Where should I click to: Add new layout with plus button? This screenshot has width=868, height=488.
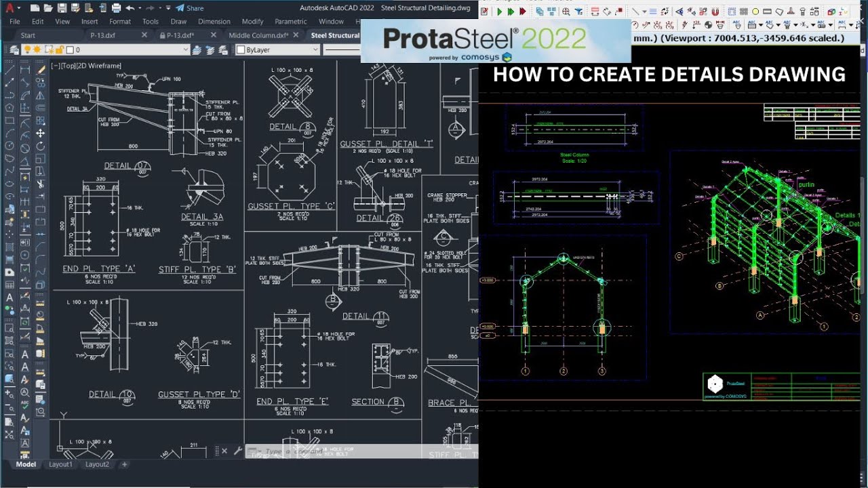pos(124,464)
